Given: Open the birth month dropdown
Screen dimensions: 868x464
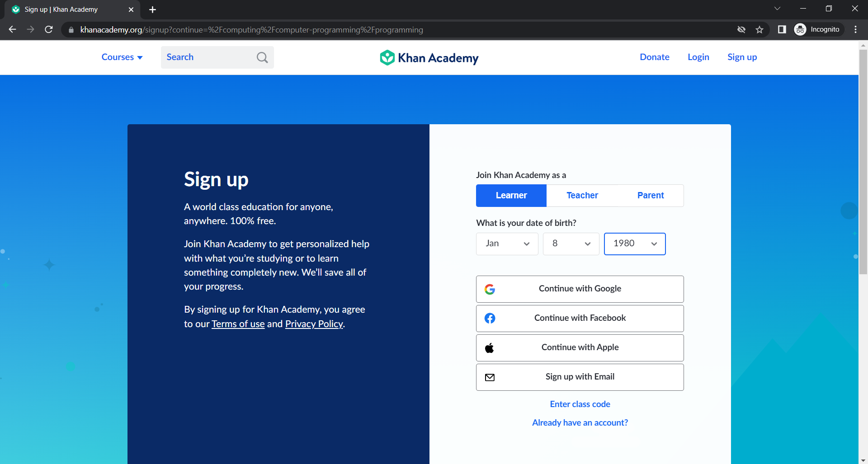Looking at the screenshot, I should point(506,244).
